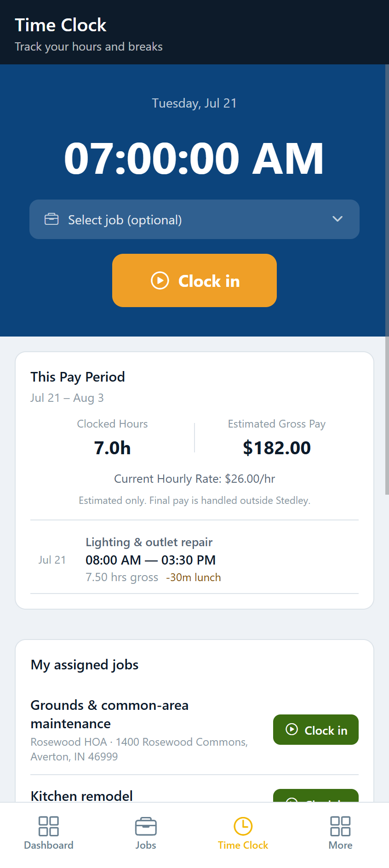389x868 pixels.
Task: Go to the More tab label
Action: pyautogui.click(x=340, y=845)
